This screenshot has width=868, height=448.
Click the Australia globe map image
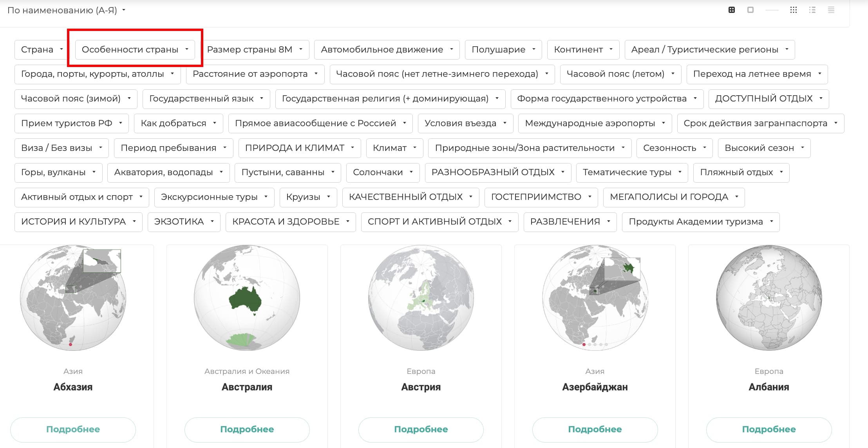click(x=247, y=298)
